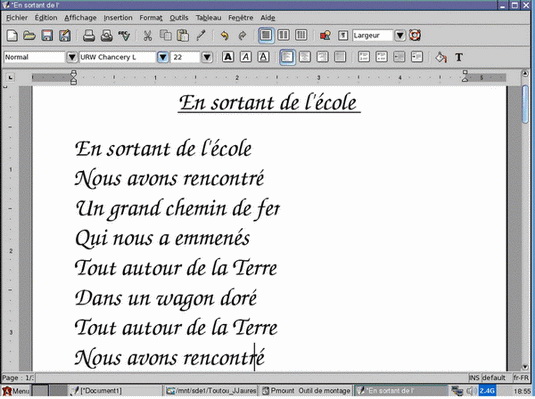This screenshot has width=535, height=399.
Task: Open the Format menu
Action: (x=151, y=18)
